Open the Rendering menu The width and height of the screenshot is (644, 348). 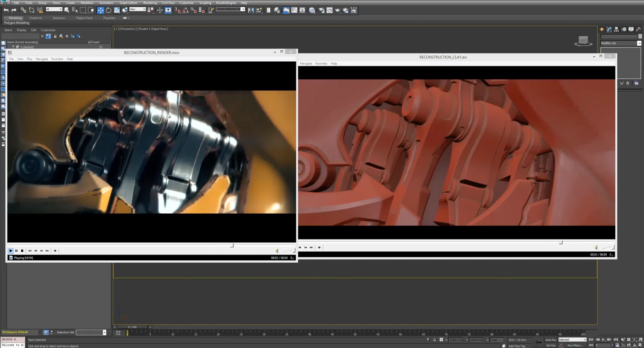point(150,3)
